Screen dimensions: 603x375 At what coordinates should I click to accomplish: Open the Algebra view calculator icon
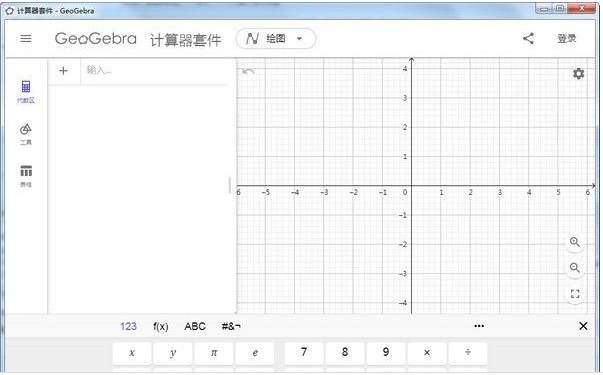tap(26, 87)
